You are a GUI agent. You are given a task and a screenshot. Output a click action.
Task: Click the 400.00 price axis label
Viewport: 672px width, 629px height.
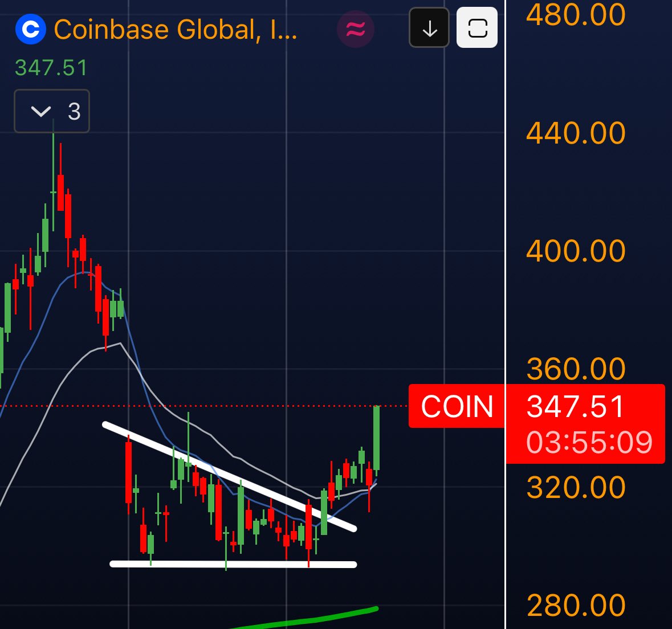pos(576,251)
